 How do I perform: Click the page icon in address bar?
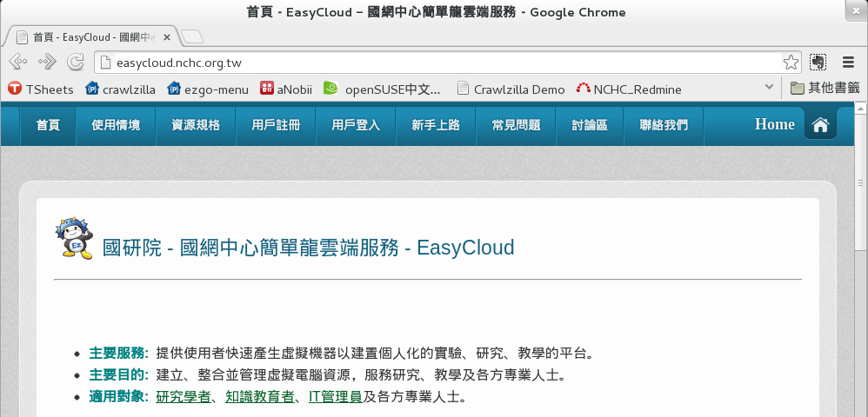[106, 62]
